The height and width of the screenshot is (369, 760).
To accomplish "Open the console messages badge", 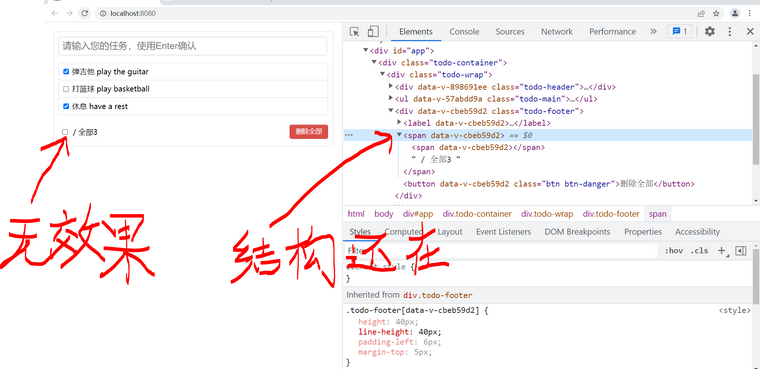I will click(x=680, y=32).
